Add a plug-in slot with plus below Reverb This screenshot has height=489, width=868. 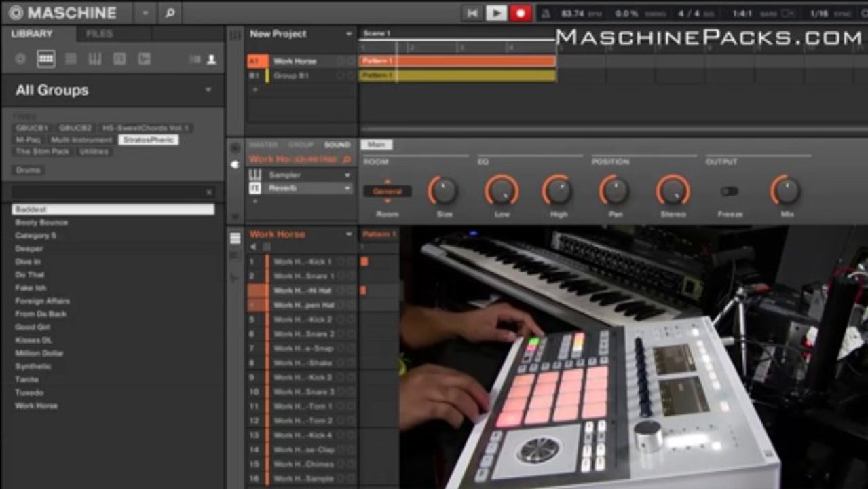[x=255, y=202]
